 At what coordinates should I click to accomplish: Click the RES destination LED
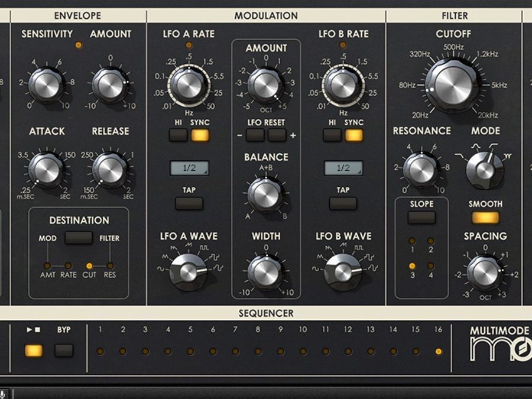(110, 265)
